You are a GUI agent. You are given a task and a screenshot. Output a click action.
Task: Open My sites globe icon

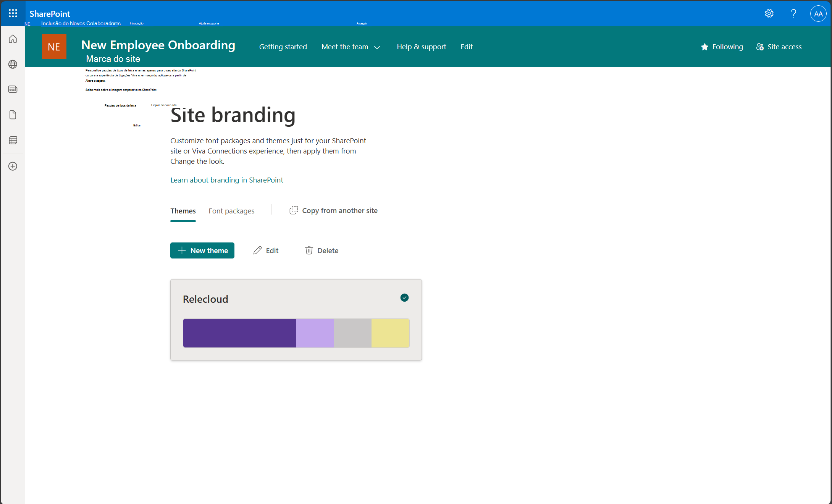[x=13, y=64]
